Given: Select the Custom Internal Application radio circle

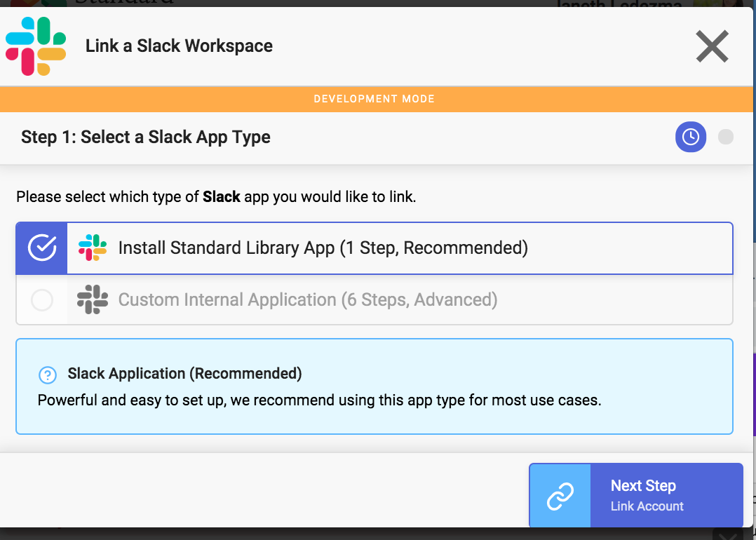Looking at the screenshot, I should [42, 300].
